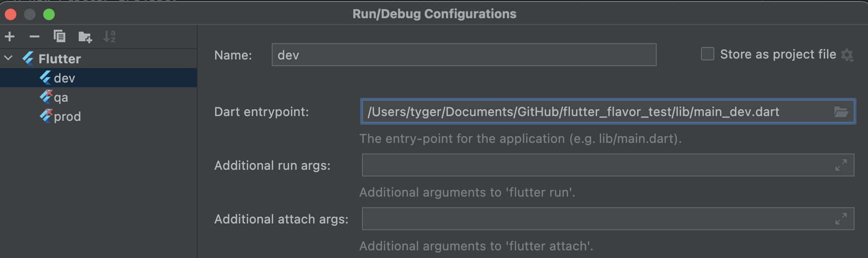Click the green maximize window button
Viewport: 868px width, 258px height.
pyautogui.click(x=49, y=14)
